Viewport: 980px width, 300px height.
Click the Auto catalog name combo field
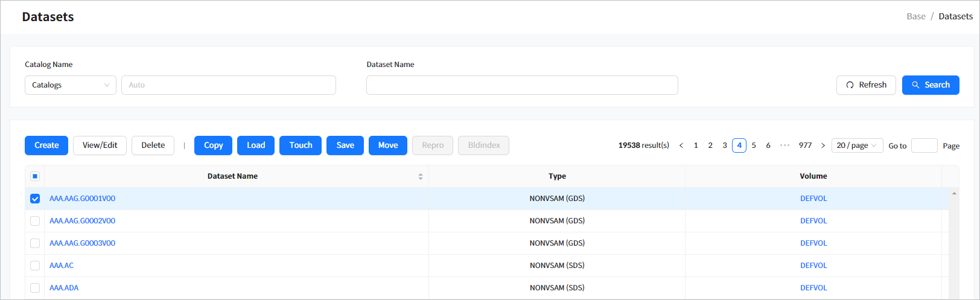click(228, 85)
